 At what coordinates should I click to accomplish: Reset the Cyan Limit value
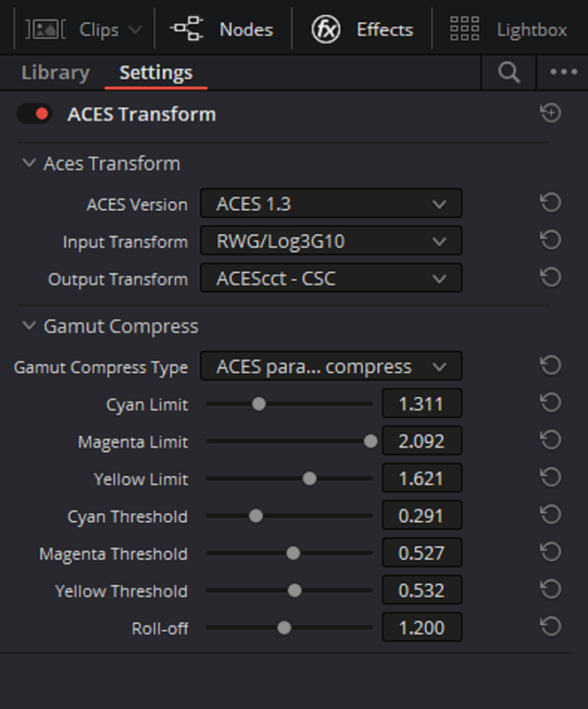(x=551, y=402)
